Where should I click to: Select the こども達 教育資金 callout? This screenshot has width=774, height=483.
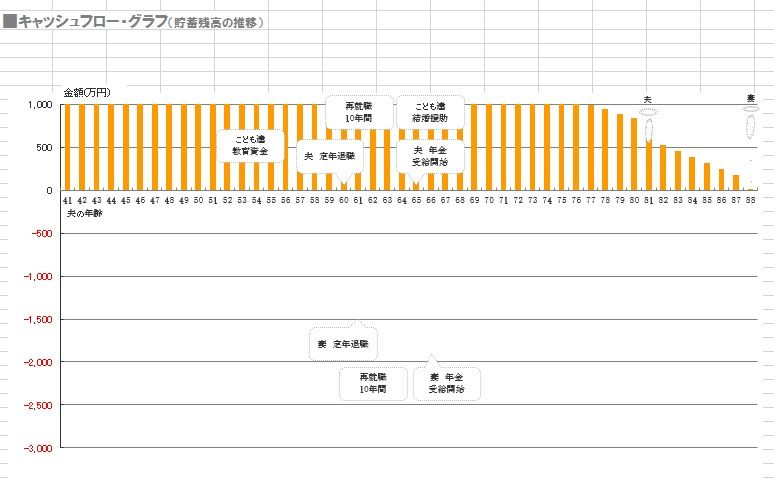(x=250, y=146)
